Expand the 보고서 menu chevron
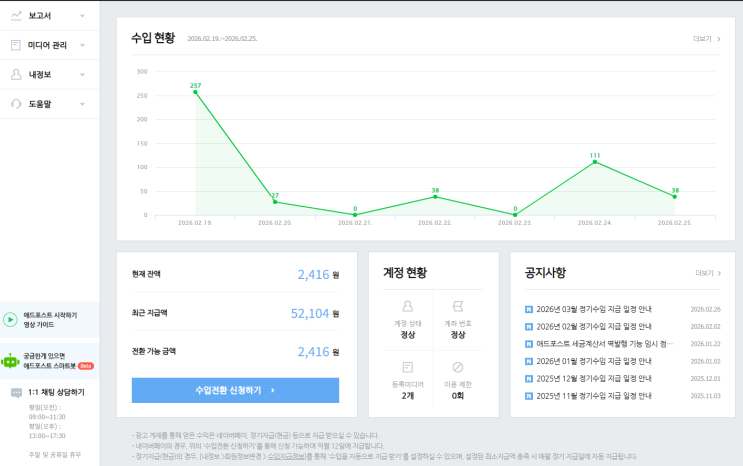This screenshot has width=743, height=466. pos(82,16)
